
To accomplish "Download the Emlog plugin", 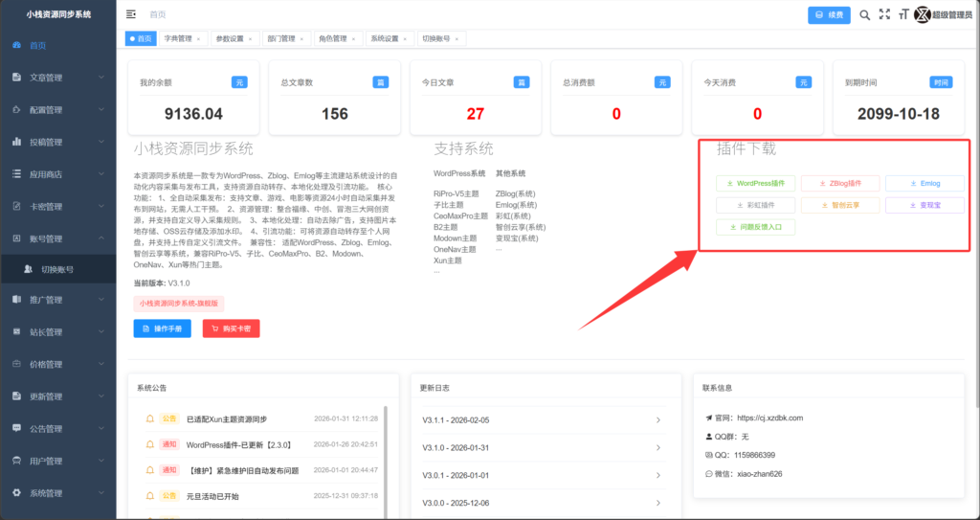I will click(925, 183).
